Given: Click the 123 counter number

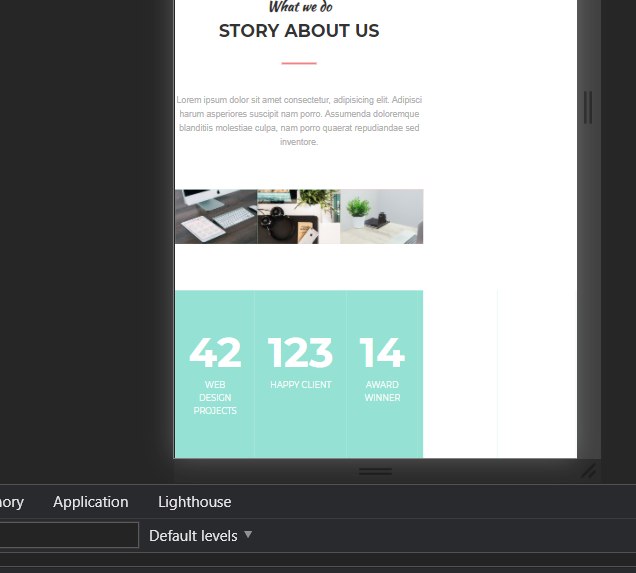Looking at the screenshot, I should (301, 353).
